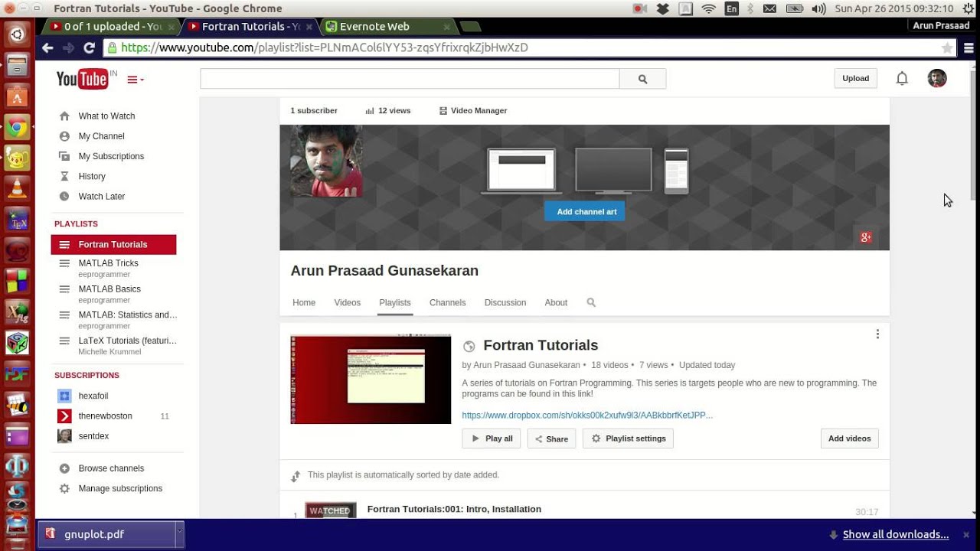Click the YouTube search field

(410, 79)
